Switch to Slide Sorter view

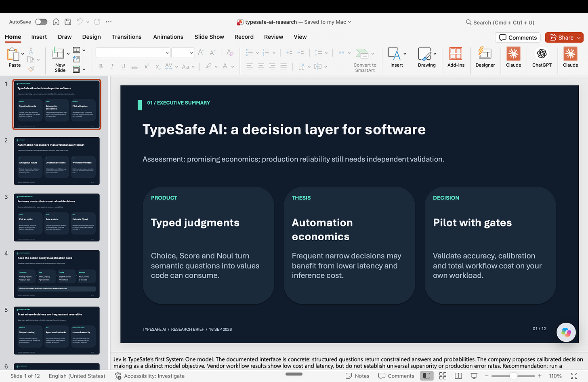[x=443, y=376]
